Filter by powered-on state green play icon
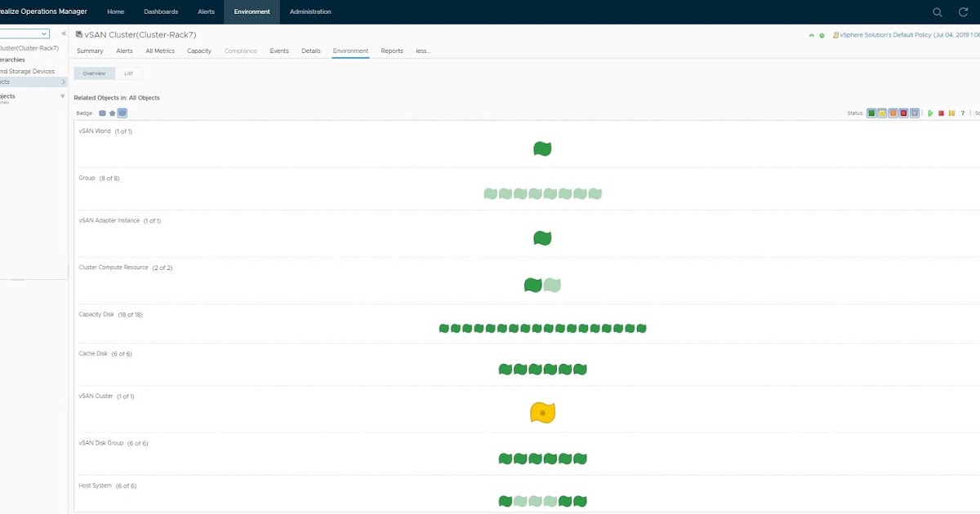 click(x=930, y=113)
